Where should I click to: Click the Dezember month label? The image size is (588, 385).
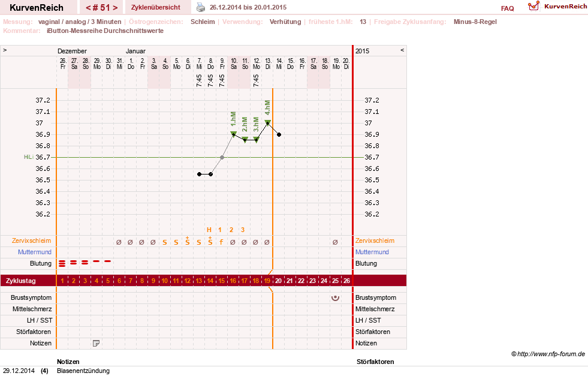(x=72, y=51)
